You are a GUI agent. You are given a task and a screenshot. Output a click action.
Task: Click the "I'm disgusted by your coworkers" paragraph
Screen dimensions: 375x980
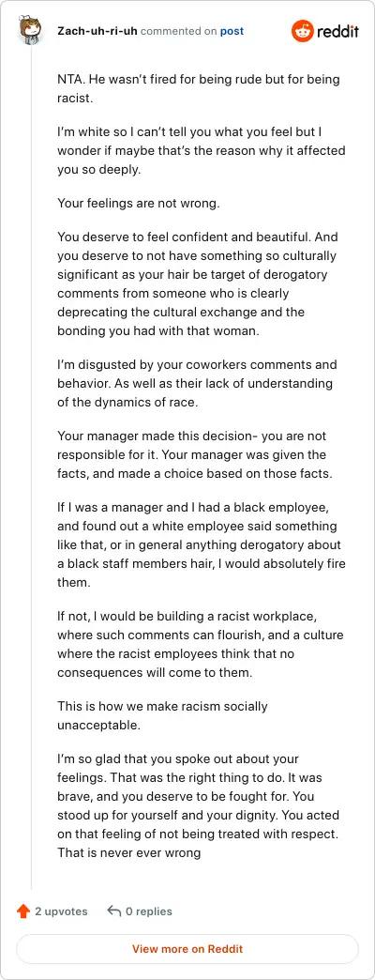pyautogui.click(x=197, y=383)
